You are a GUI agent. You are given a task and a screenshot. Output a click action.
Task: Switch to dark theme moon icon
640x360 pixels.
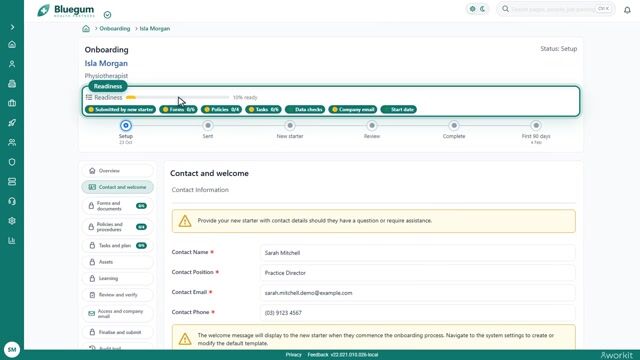(483, 9)
